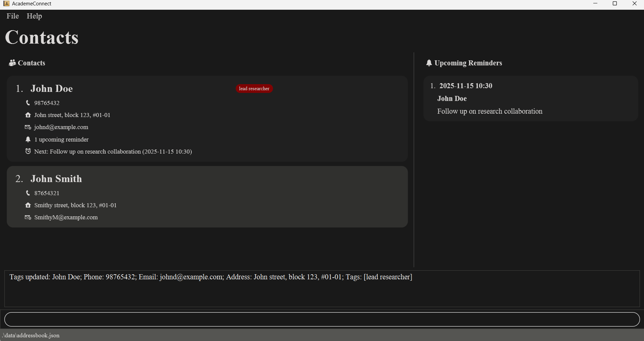Click the phone icon beside 87654321

point(28,193)
